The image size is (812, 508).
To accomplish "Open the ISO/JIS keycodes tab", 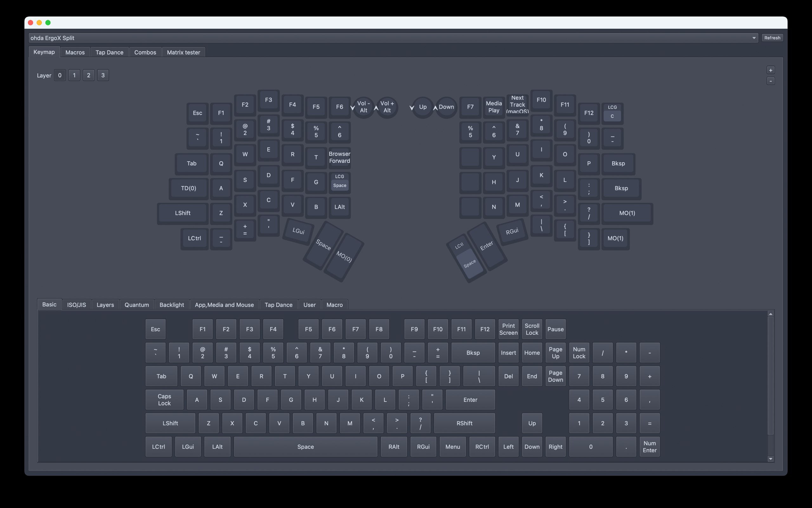I will pos(77,304).
